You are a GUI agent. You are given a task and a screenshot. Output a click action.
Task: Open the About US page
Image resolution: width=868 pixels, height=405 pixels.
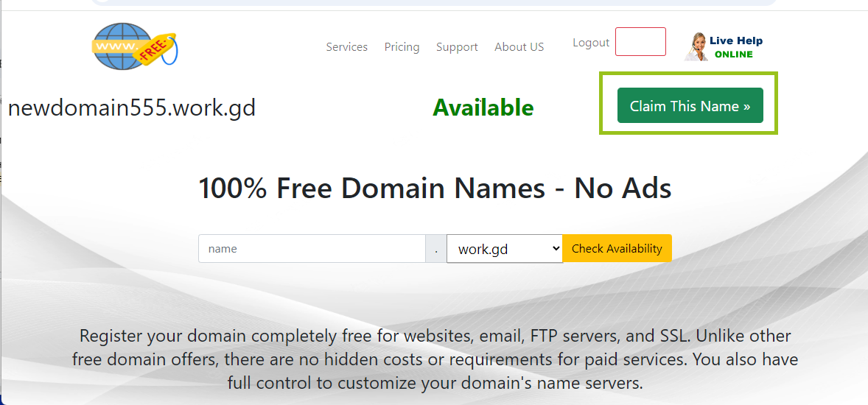pos(519,47)
